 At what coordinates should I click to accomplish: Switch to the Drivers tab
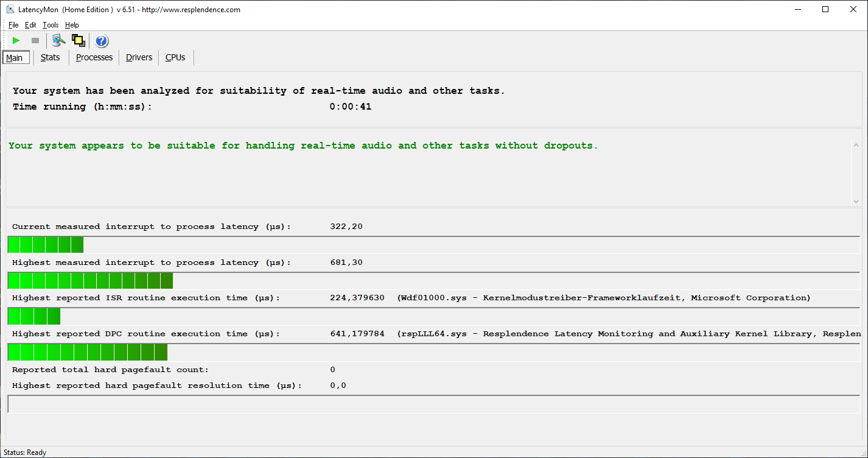click(139, 57)
